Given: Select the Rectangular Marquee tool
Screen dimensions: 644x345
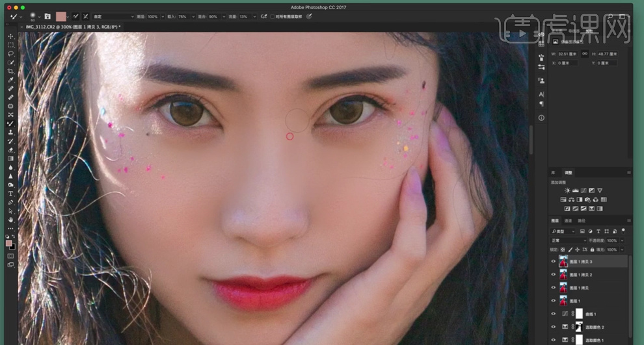Looking at the screenshot, I should click(10, 45).
